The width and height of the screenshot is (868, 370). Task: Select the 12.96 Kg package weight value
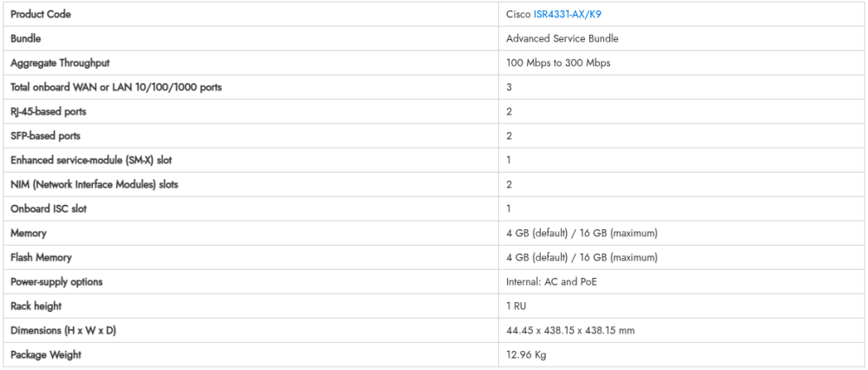pyautogui.click(x=526, y=354)
